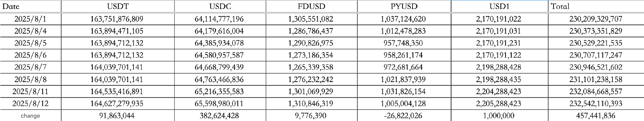The image size is (644, 121).
Task: Click PYUSD value 957,748,350
Action: tap(404, 43)
